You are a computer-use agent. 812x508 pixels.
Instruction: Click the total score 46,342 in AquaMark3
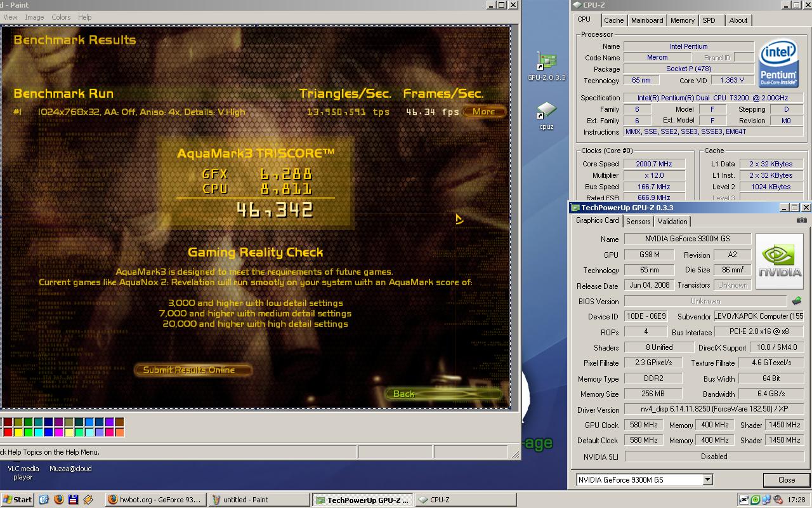(x=274, y=210)
